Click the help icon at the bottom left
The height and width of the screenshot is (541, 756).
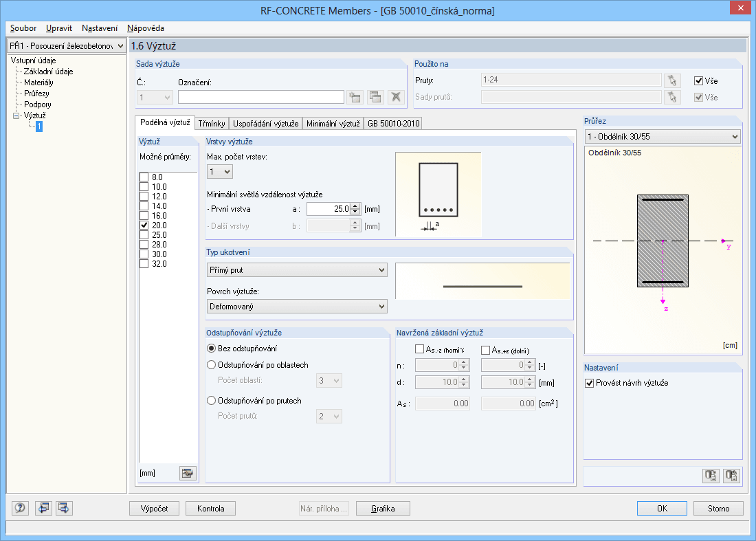[20, 508]
